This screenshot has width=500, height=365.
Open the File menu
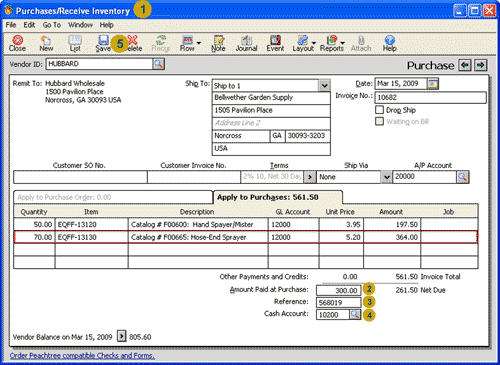11,25
